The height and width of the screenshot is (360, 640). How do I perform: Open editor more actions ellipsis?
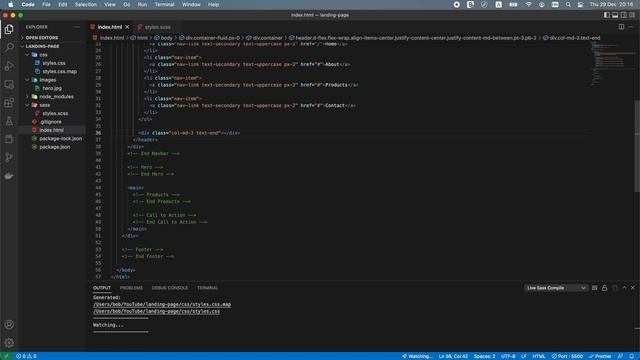tap(631, 27)
